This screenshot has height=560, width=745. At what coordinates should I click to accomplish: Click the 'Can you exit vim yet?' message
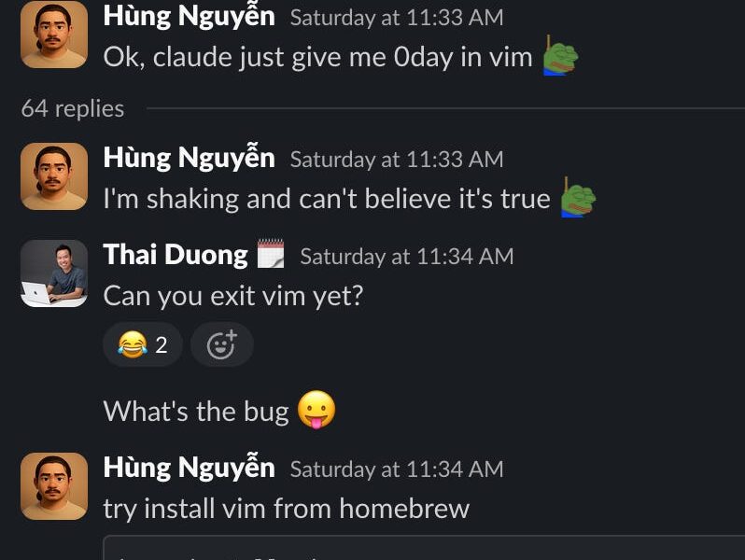pos(233,296)
